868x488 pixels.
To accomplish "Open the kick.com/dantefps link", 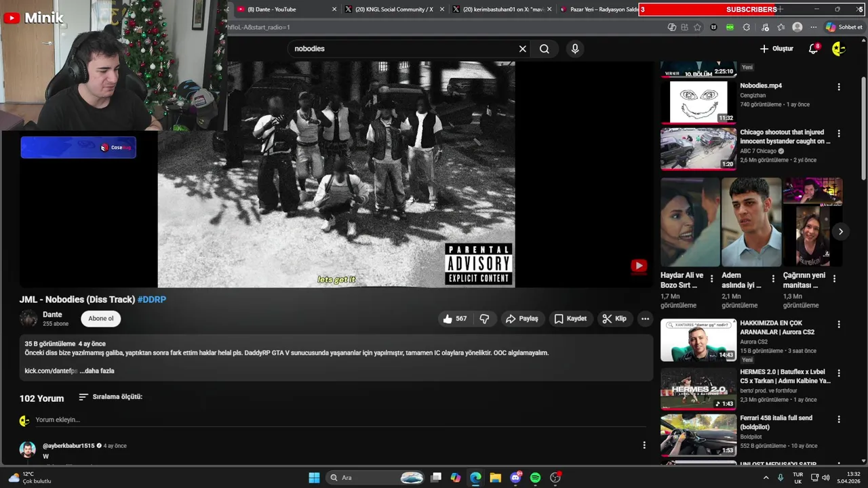I will (51, 371).
